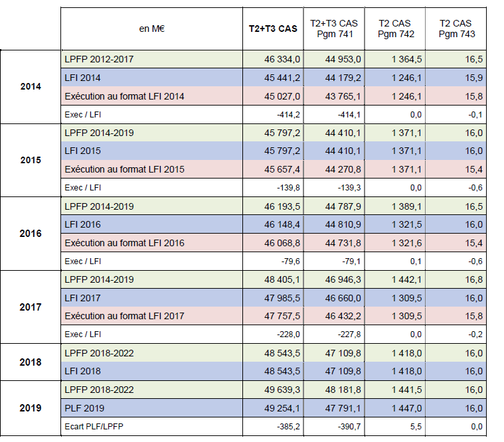
Task: Select the "Exécution au format LFI 2016" row
Action: (124, 243)
